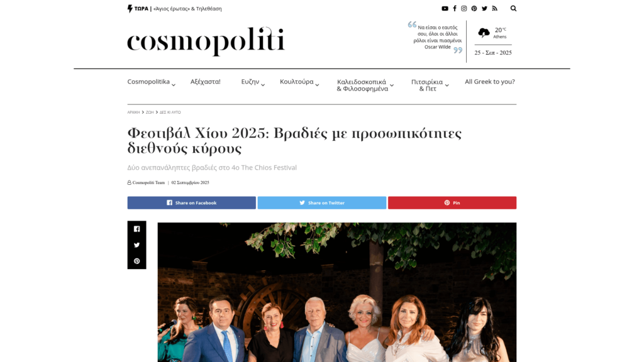
Task: Open the YouTube icon in header
Action: point(445,9)
